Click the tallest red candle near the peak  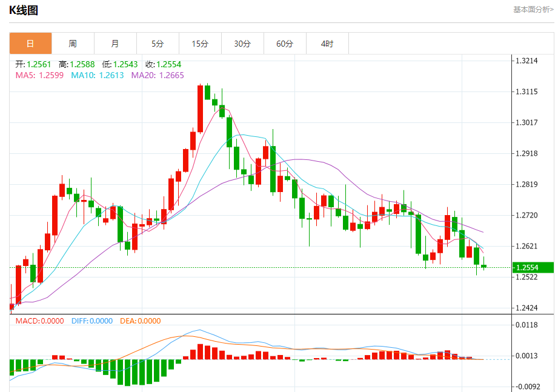(201, 108)
